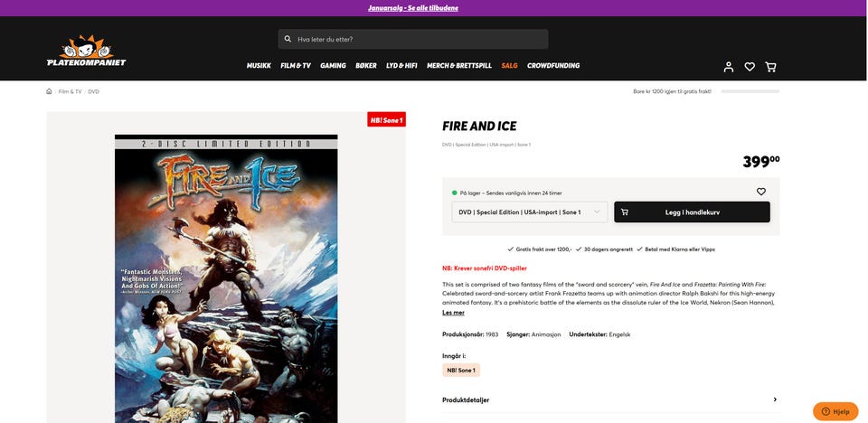Click the red NB! Sone 1 badge on image

click(386, 119)
